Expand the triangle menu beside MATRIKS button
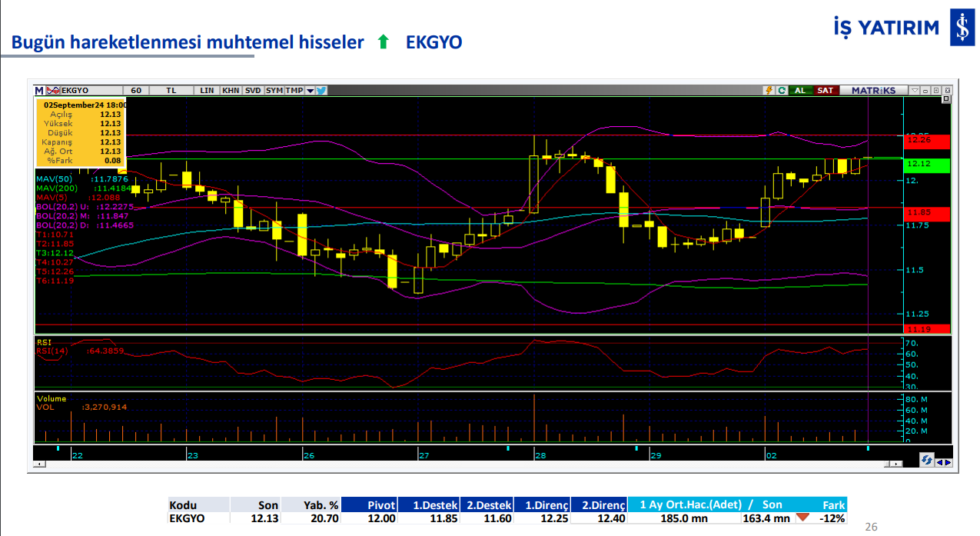980x536 pixels. coord(914,90)
